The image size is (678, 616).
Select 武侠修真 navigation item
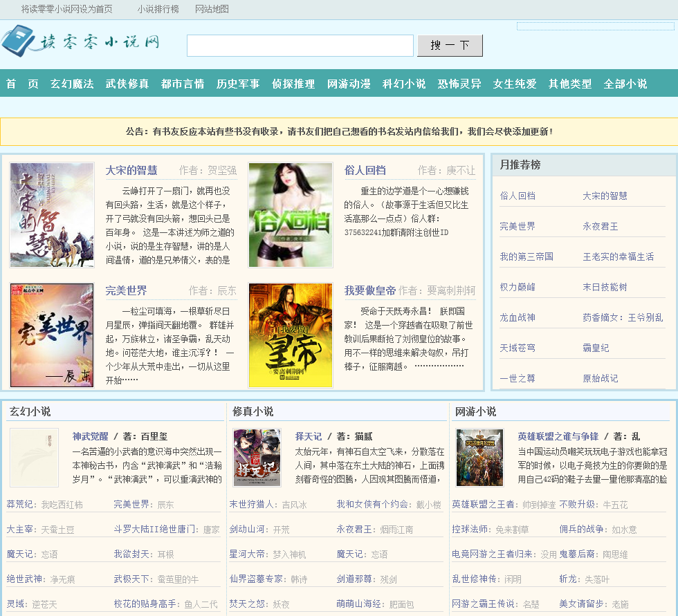pyautogui.click(x=127, y=84)
